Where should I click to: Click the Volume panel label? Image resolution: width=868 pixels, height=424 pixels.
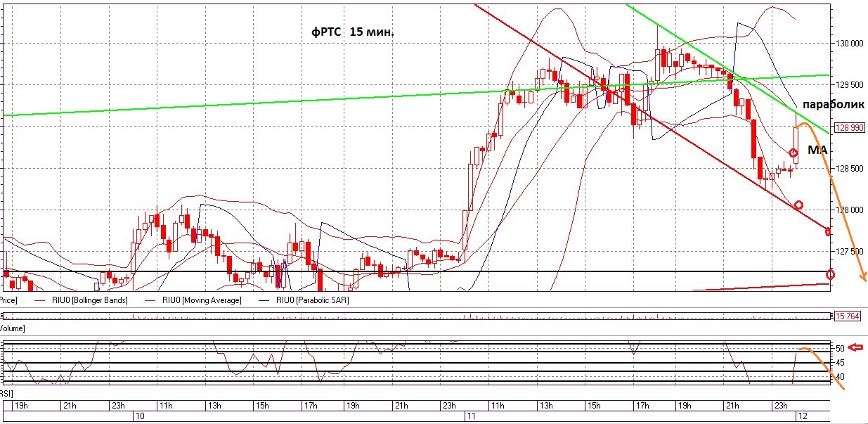(12, 328)
